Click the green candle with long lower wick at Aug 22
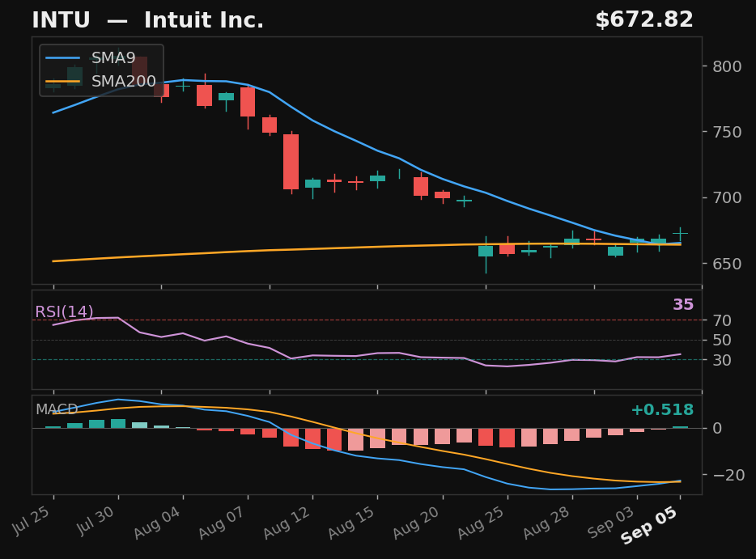 (x=486, y=252)
